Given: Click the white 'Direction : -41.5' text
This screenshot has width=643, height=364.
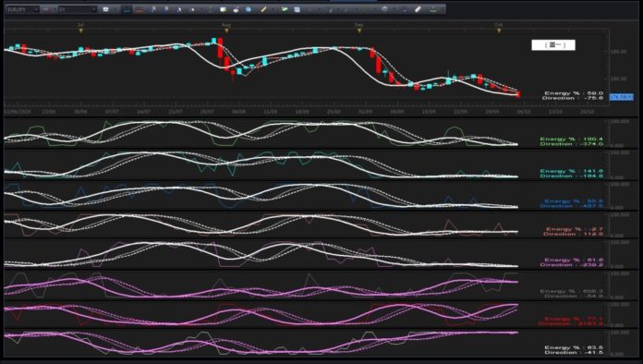Looking at the screenshot, I should [573, 353].
